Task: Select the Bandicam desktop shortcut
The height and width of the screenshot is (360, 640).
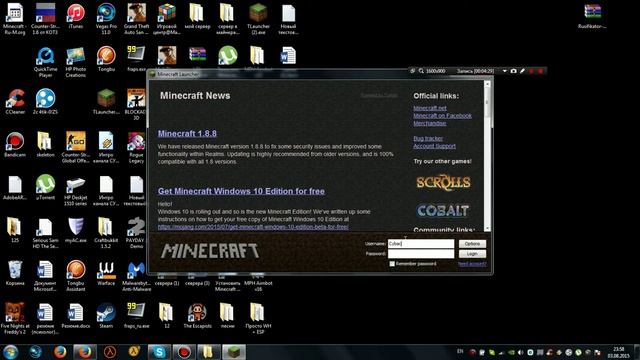Action: tap(15, 144)
